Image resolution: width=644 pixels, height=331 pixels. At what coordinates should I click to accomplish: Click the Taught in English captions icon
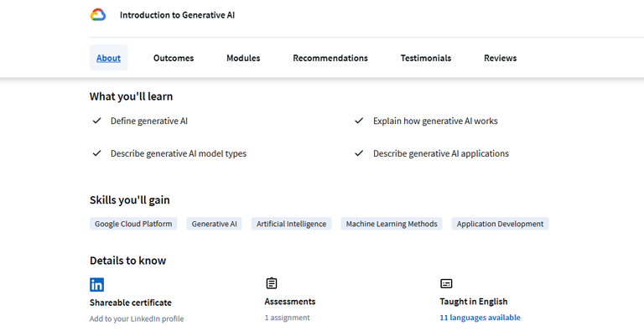coord(446,283)
